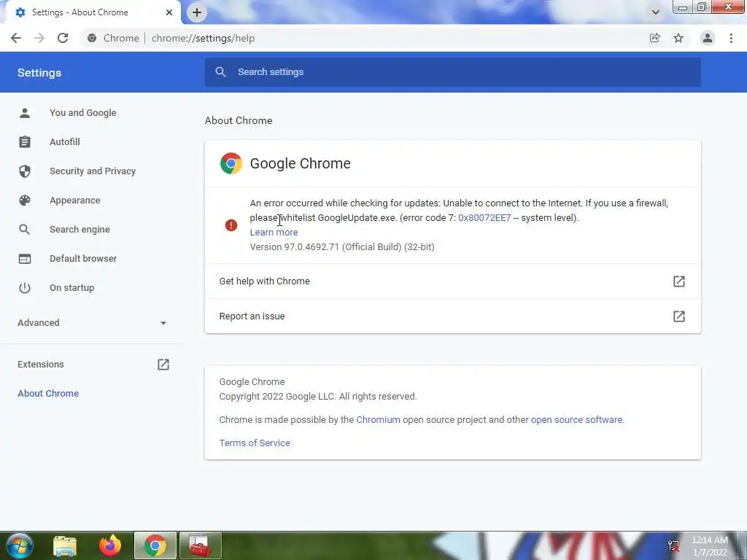
Task: Open Get help with Chrome
Action: [452, 281]
